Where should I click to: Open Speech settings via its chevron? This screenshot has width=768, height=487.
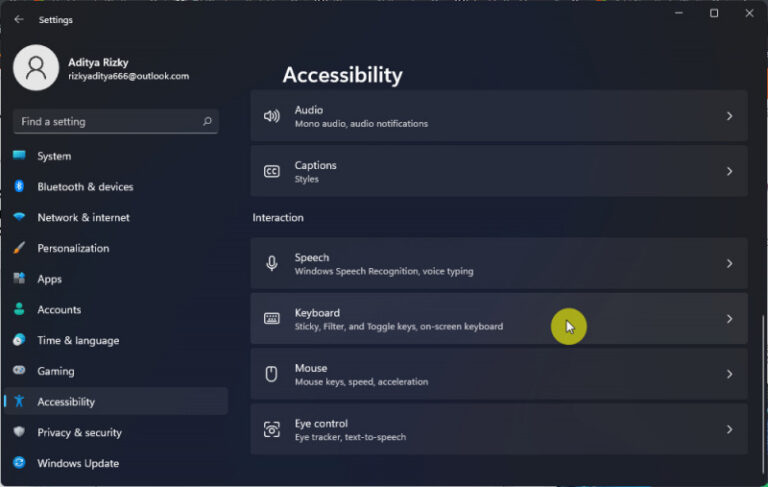pos(729,264)
